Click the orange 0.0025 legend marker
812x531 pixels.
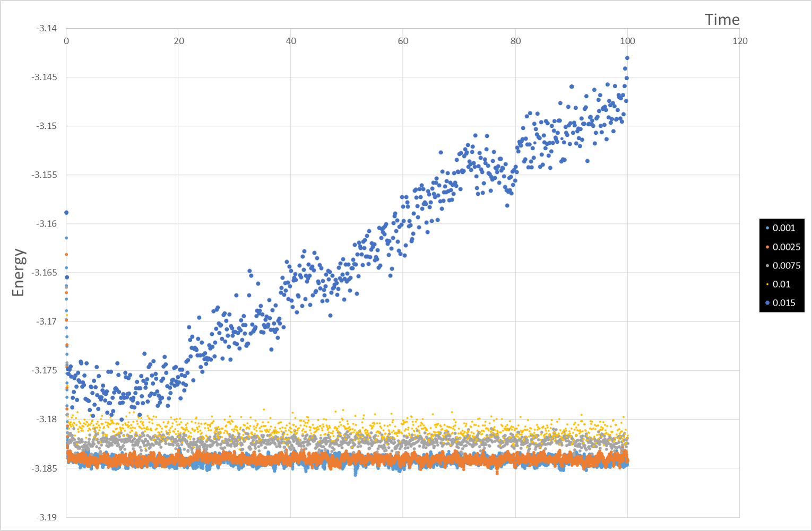click(767, 247)
